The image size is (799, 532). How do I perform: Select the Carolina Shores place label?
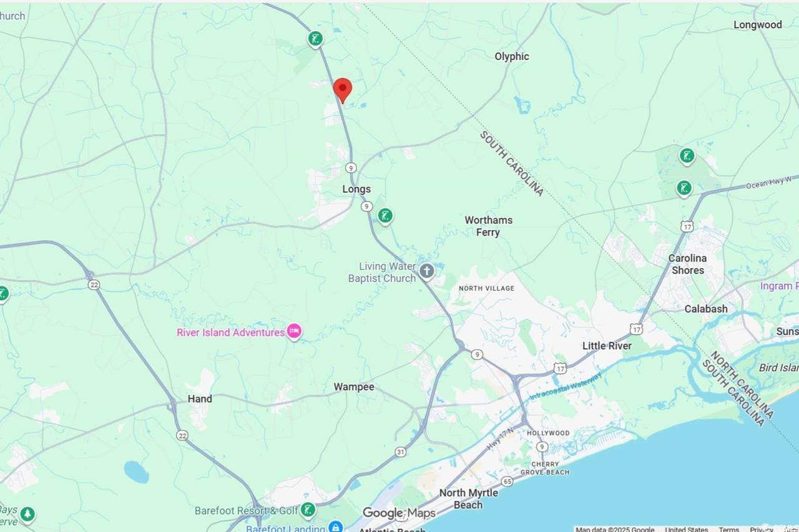(x=687, y=264)
